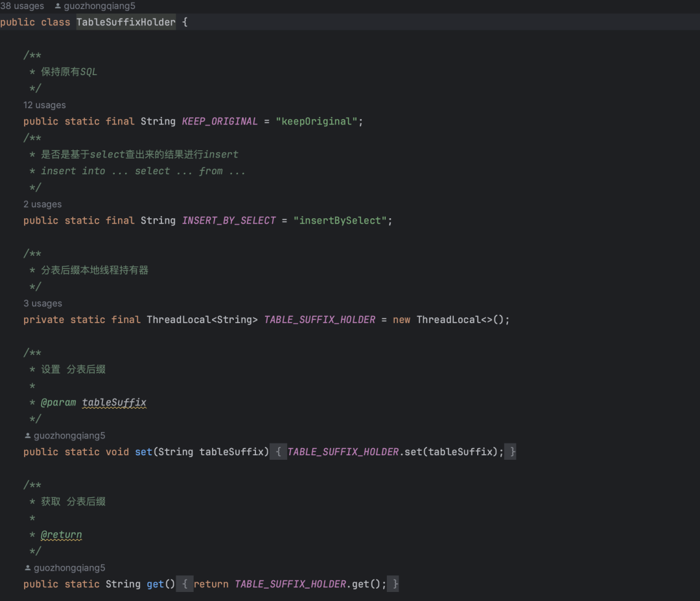Click TABLE_SUFFIX_HOLDER inside the get method body

290,584
